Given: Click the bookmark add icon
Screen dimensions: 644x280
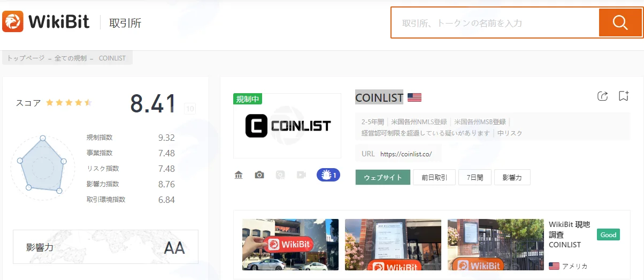Looking at the screenshot, I should point(624,96).
